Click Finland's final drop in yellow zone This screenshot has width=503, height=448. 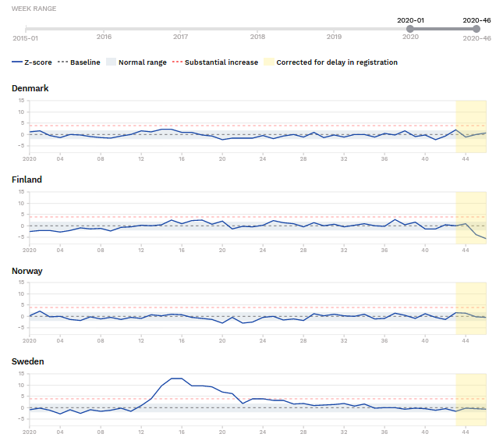point(476,232)
